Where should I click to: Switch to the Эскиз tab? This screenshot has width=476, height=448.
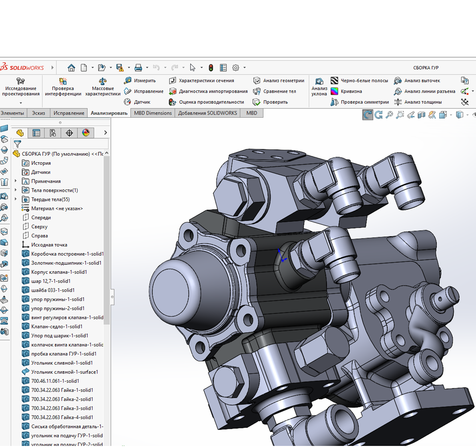tap(38, 113)
